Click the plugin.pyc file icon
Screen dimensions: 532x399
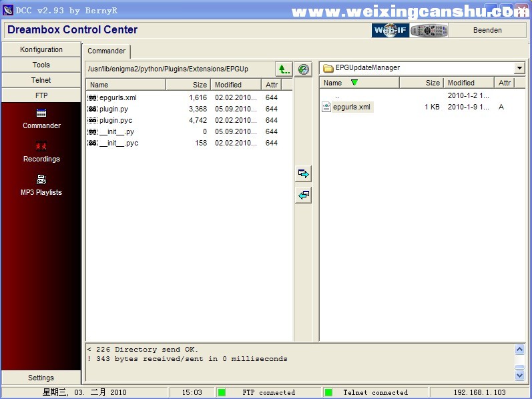pos(92,121)
